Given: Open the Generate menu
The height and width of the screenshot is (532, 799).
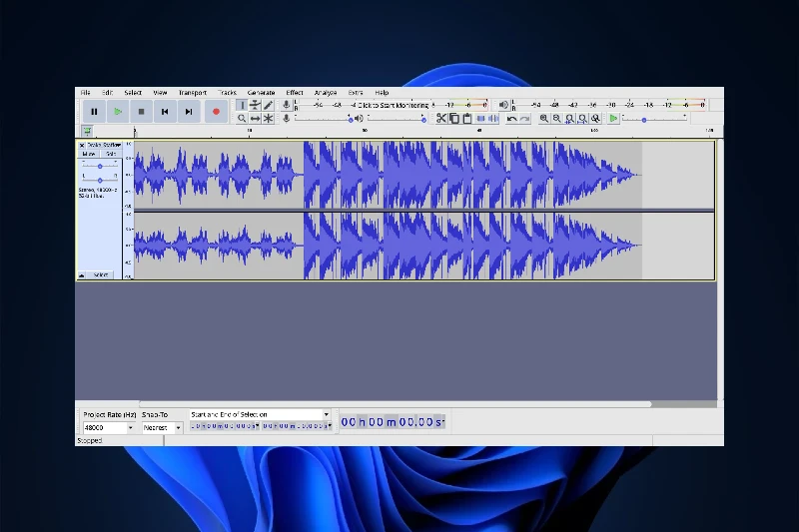Looking at the screenshot, I should coord(261,93).
